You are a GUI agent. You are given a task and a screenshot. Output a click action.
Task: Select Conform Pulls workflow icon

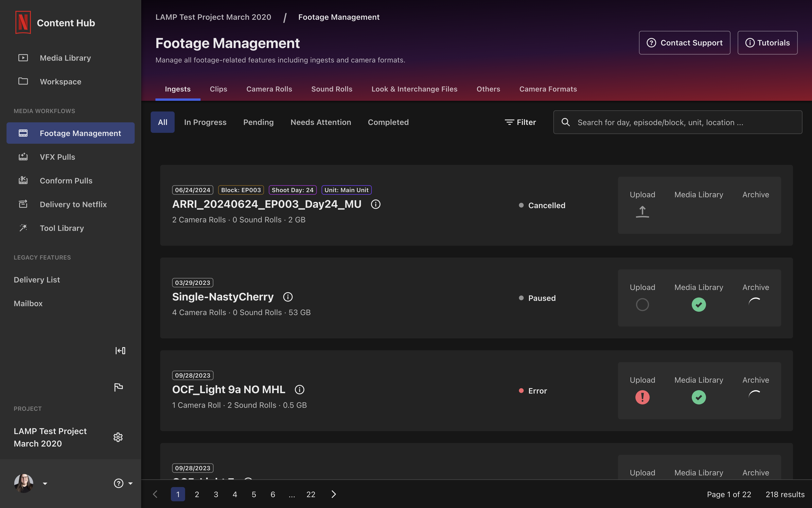pyautogui.click(x=23, y=180)
